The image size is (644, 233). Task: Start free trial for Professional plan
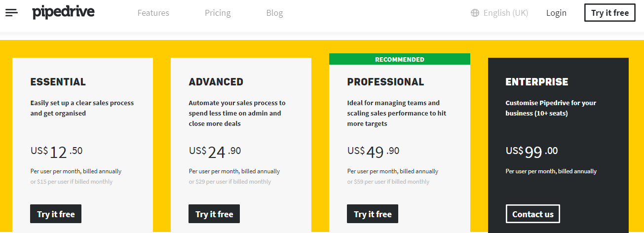coord(373,214)
